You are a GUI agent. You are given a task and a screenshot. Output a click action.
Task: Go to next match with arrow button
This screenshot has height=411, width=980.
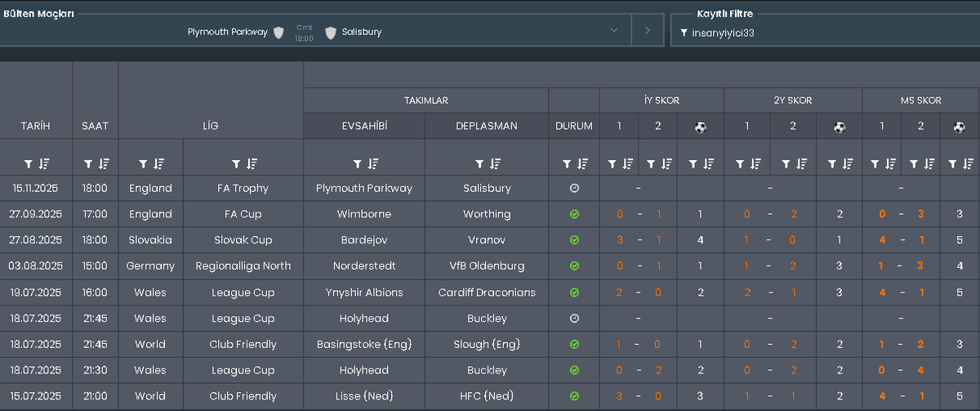[x=648, y=30]
